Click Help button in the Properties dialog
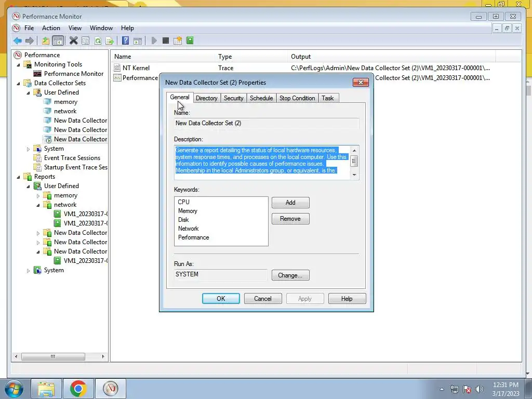 click(347, 299)
